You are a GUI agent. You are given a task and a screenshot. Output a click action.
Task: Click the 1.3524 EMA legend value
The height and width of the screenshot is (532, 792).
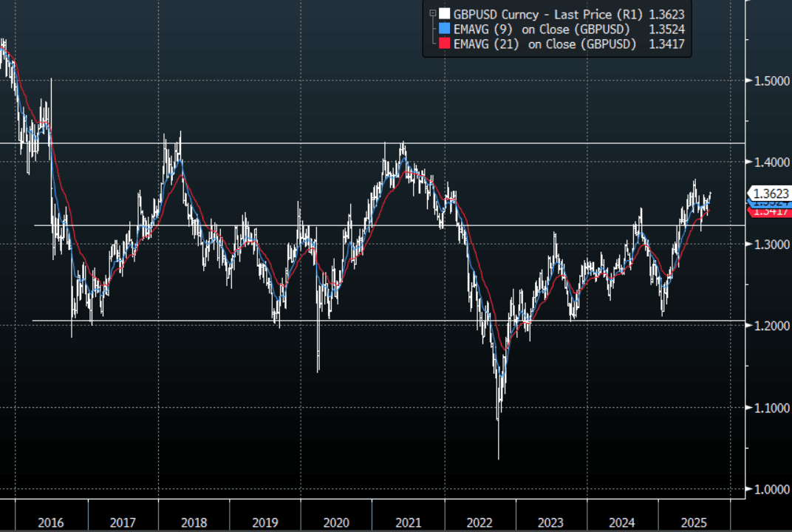pos(666,30)
